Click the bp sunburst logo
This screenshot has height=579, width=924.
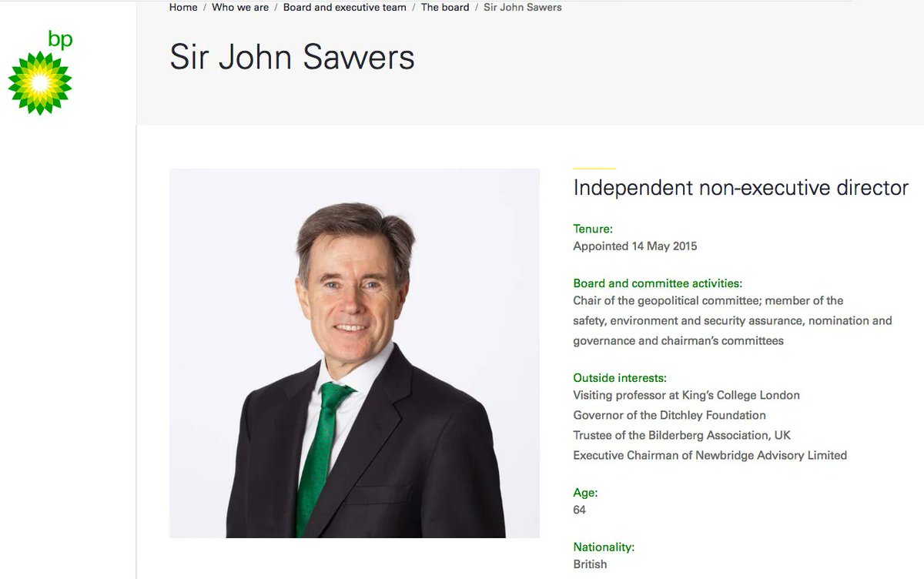point(40,83)
